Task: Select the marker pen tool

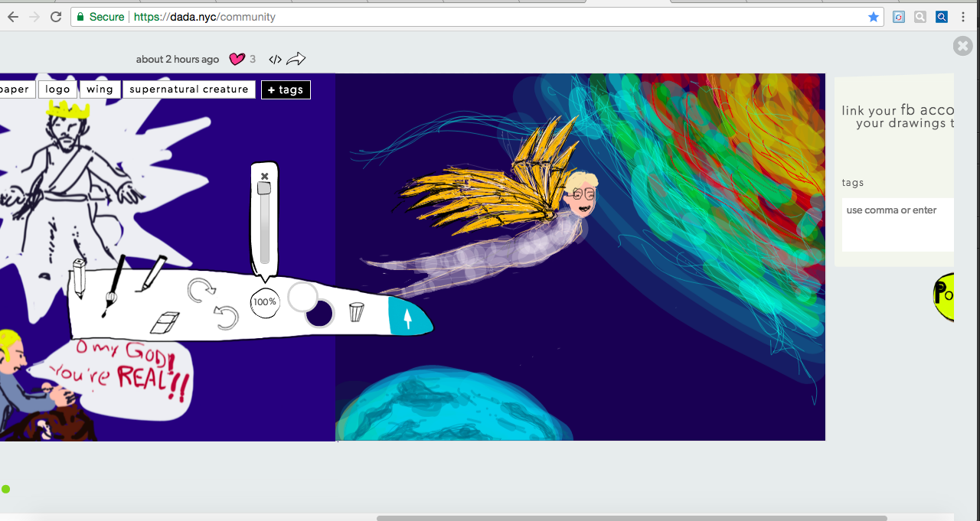Action: coord(151,273)
